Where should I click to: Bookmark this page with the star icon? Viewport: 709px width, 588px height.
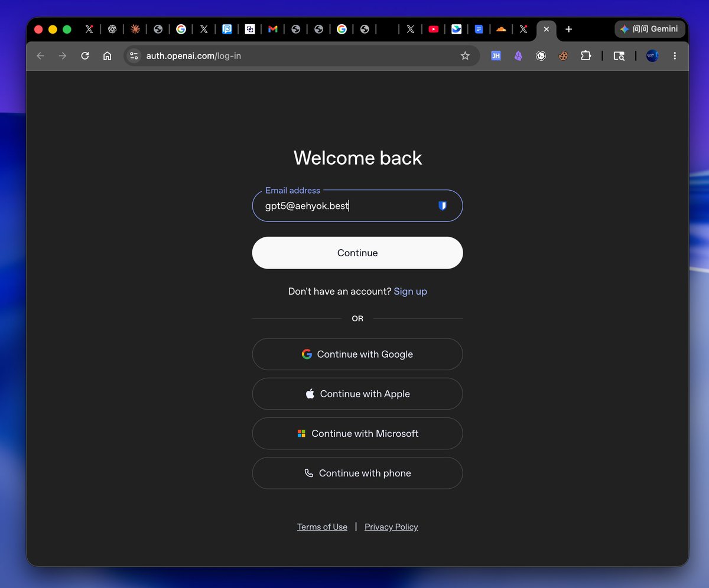[x=465, y=56]
